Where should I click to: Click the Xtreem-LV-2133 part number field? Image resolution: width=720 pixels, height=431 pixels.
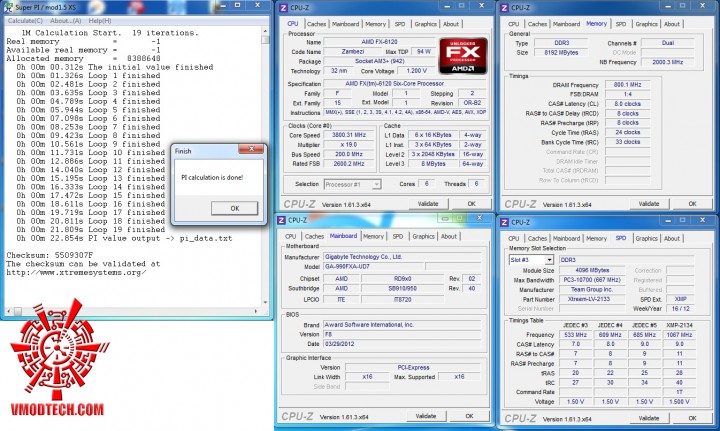point(592,299)
